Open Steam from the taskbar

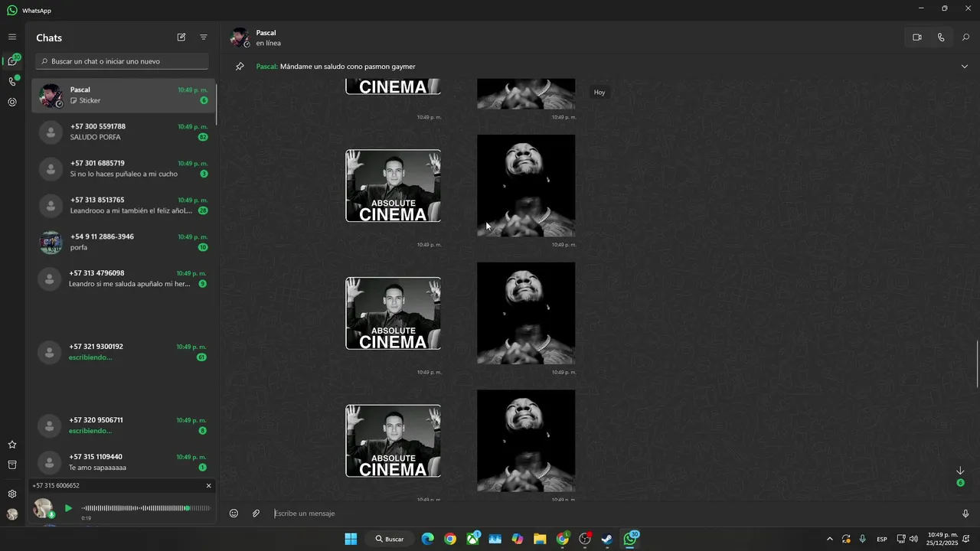coord(607,539)
